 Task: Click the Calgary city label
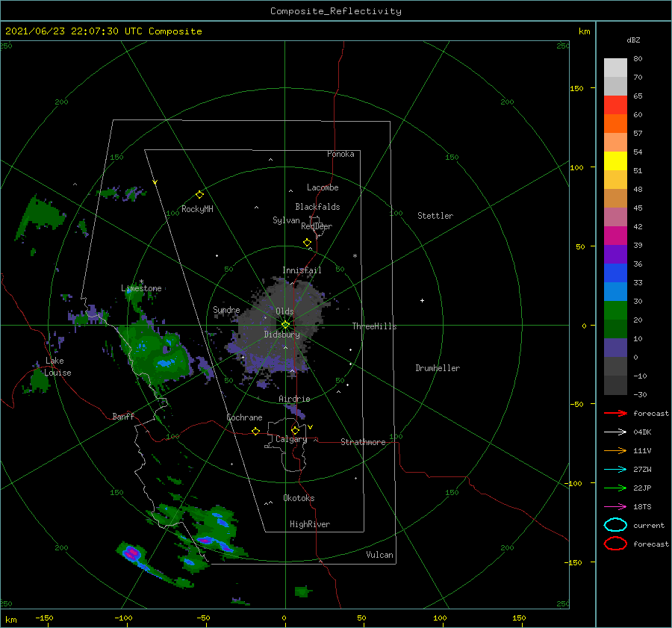[291, 439]
